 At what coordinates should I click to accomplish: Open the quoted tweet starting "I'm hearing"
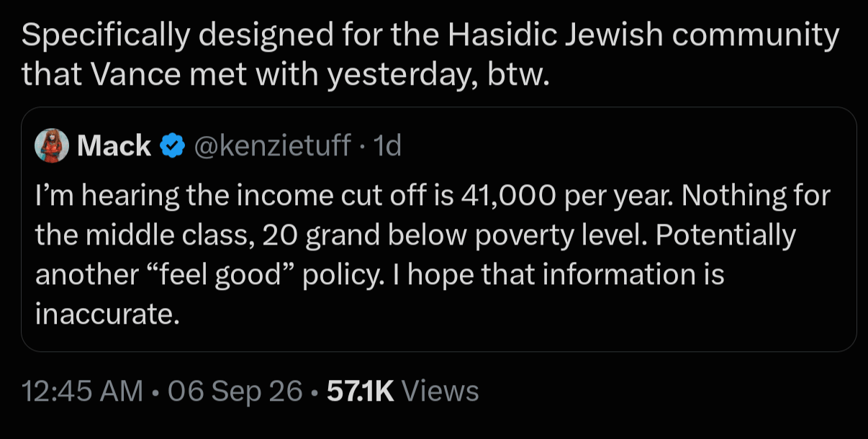coord(438,229)
